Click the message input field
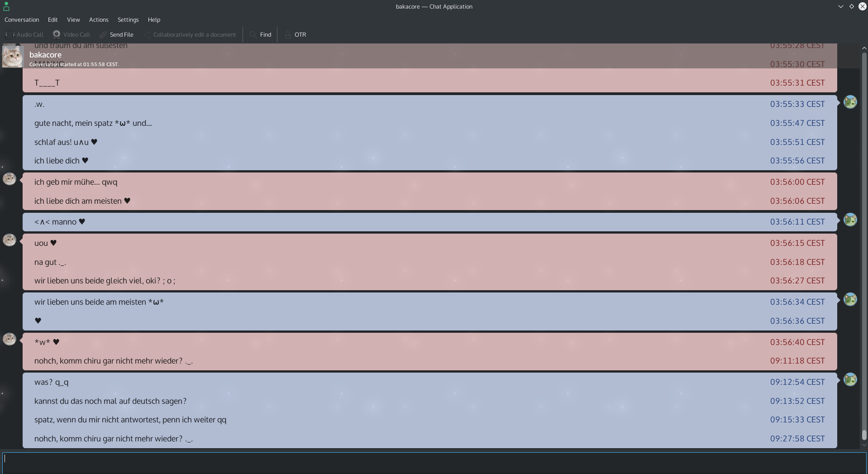868x474 pixels. [x=434, y=463]
